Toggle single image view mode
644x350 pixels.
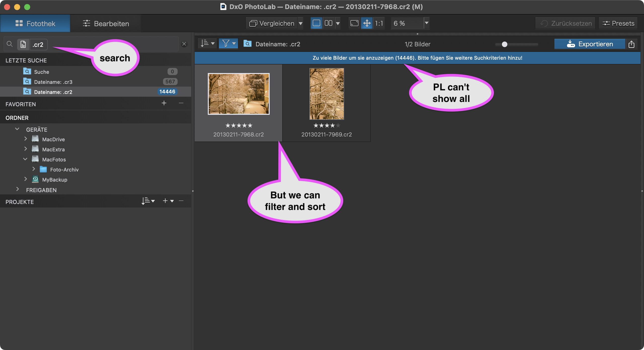pos(316,23)
